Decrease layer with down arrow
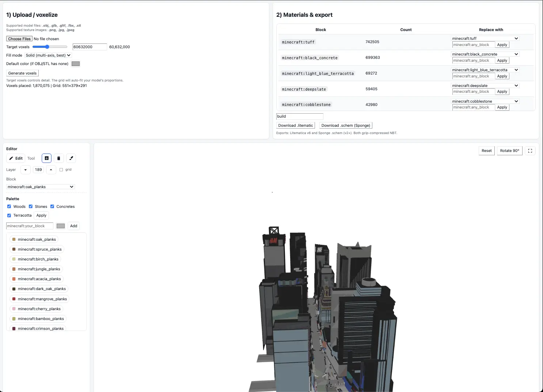543x392 pixels. tap(26, 170)
